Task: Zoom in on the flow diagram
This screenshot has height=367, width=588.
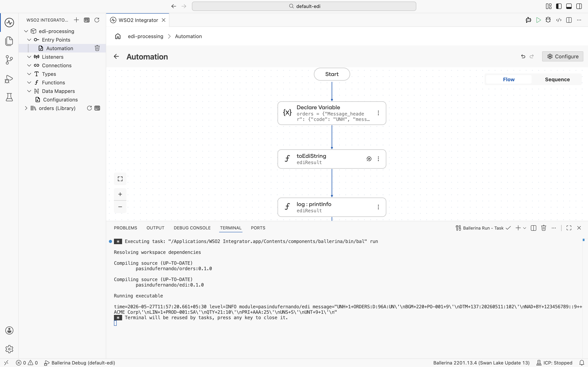Action: tap(120, 194)
